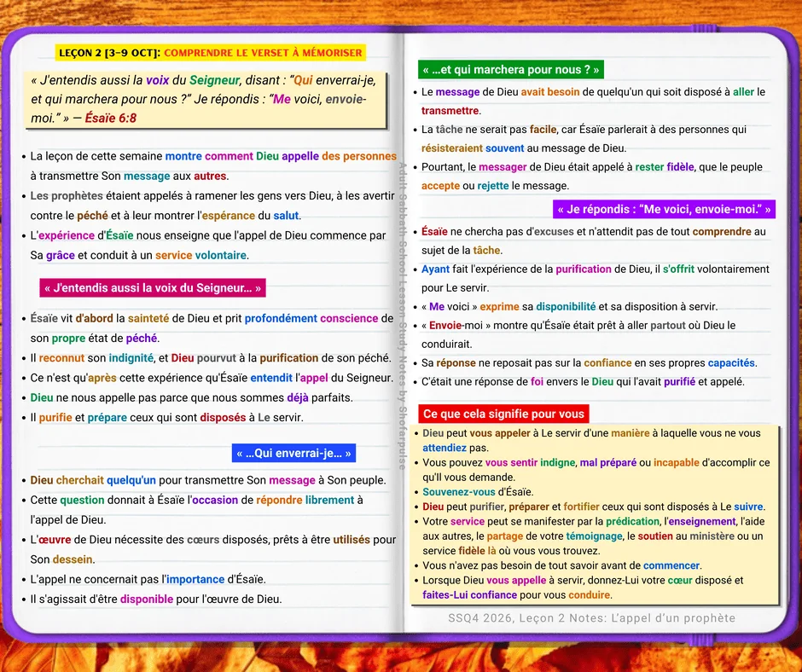
Task: Click the green heading "…et qui marchera pour nous ?"
Action: (x=511, y=70)
